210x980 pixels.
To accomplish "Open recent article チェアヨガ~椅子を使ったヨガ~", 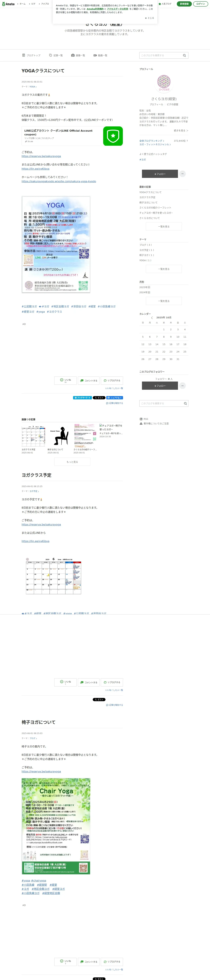I will click(x=156, y=213).
